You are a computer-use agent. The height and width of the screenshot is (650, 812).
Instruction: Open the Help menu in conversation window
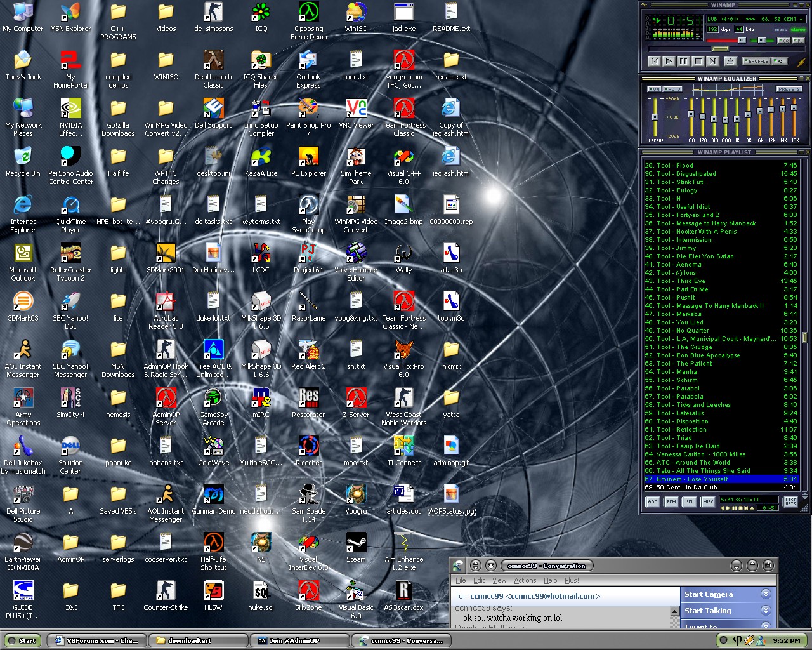point(551,580)
